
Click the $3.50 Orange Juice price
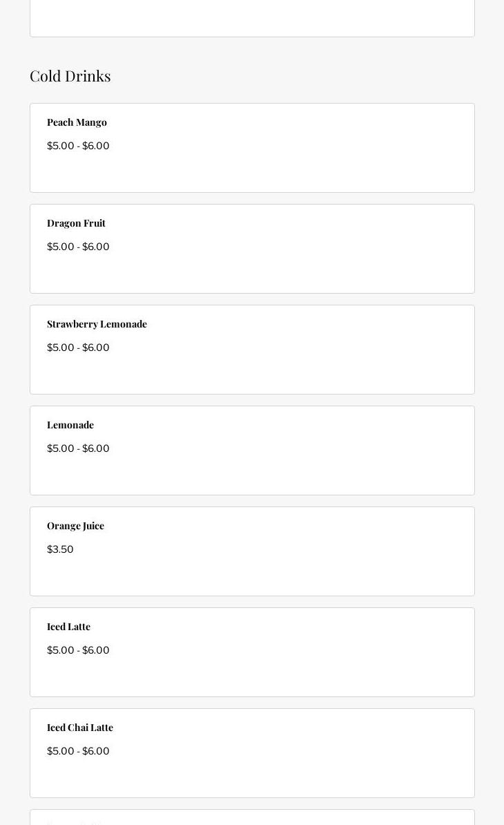(60, 549)
